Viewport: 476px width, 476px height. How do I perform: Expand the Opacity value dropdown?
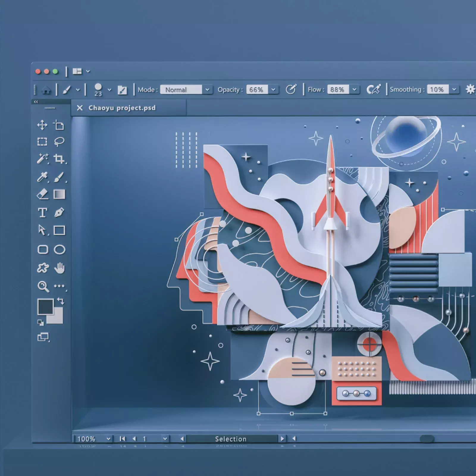[273, 90]
